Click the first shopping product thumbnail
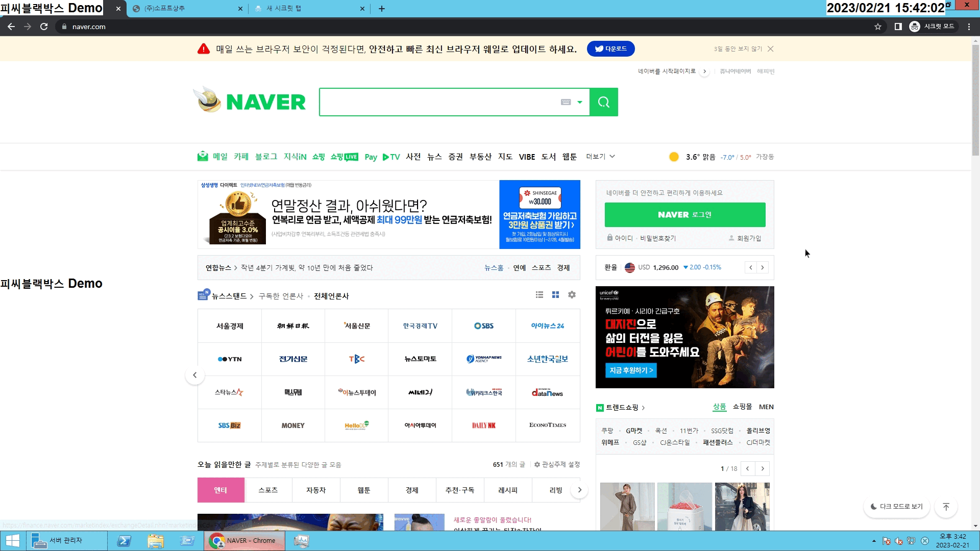Screen dimensions: 980x551 tap(627, 507)
